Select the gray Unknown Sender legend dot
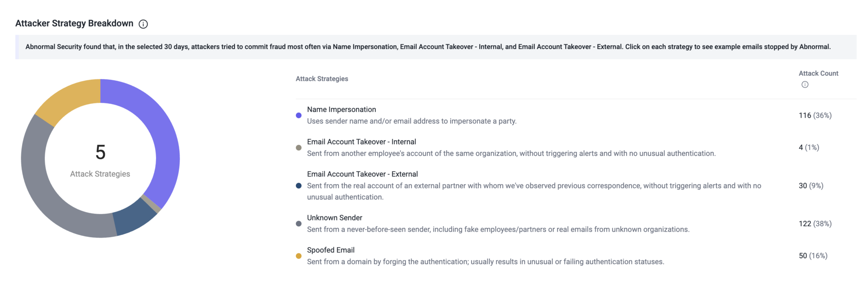 pyautogui.click(x=299, y=224)
